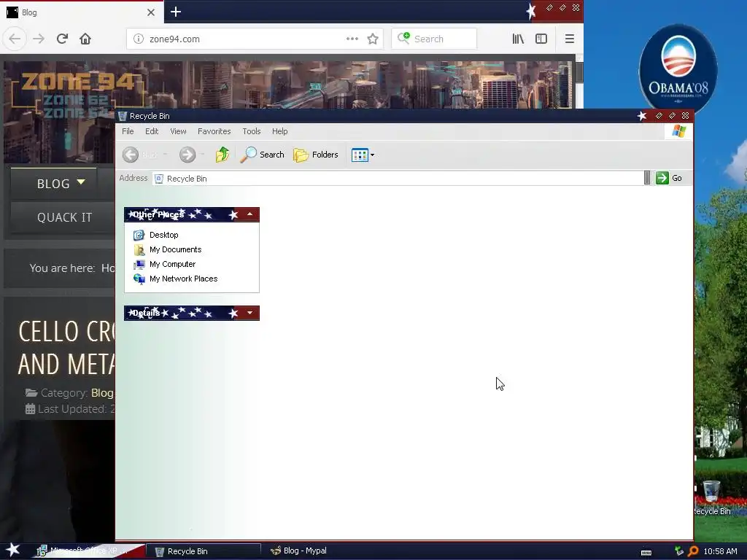Toggle the Folders pane
The image size is (747, 560).
(x=315, y=155)
